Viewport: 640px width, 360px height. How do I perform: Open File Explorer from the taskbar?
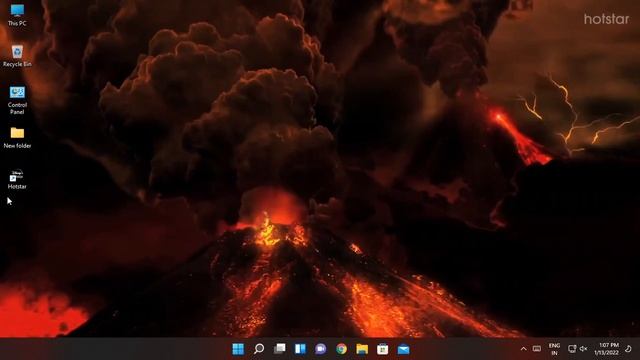362,349
